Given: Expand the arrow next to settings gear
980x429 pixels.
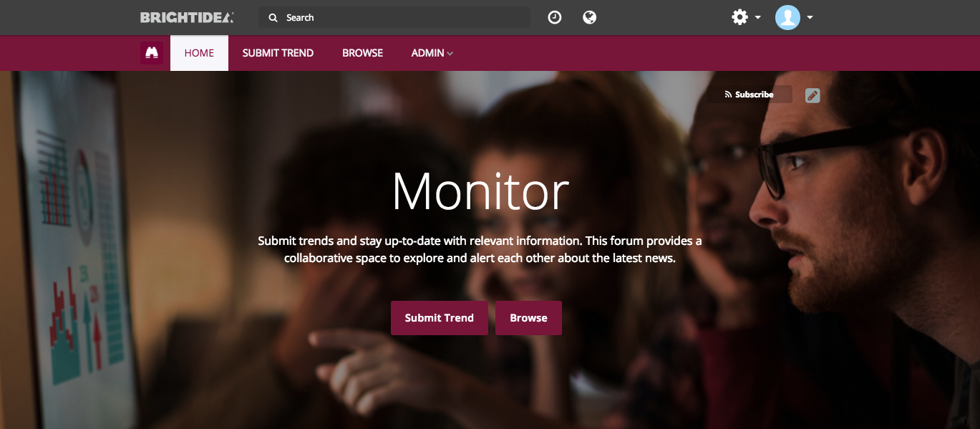Looking at the screenshot, I should tap(757, 18).
